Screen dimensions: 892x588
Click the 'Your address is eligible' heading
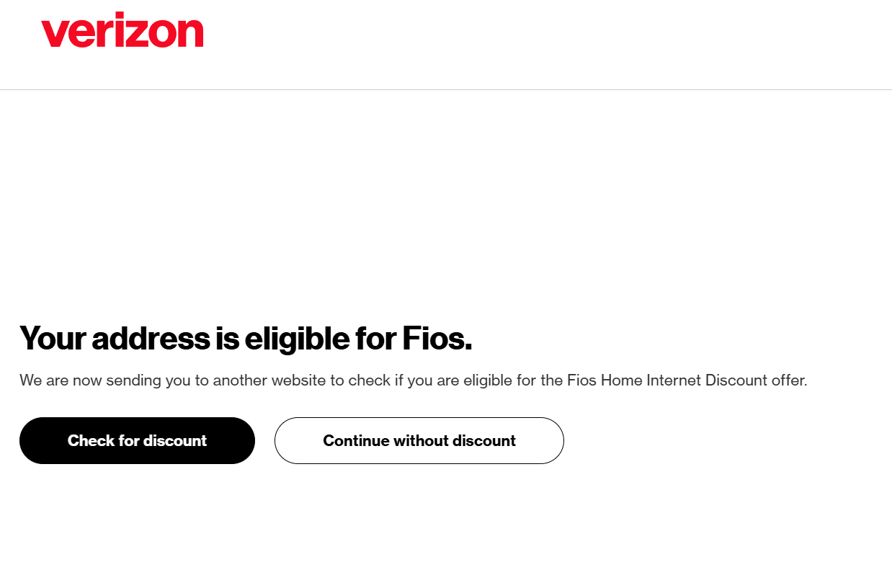pos(246,339)
